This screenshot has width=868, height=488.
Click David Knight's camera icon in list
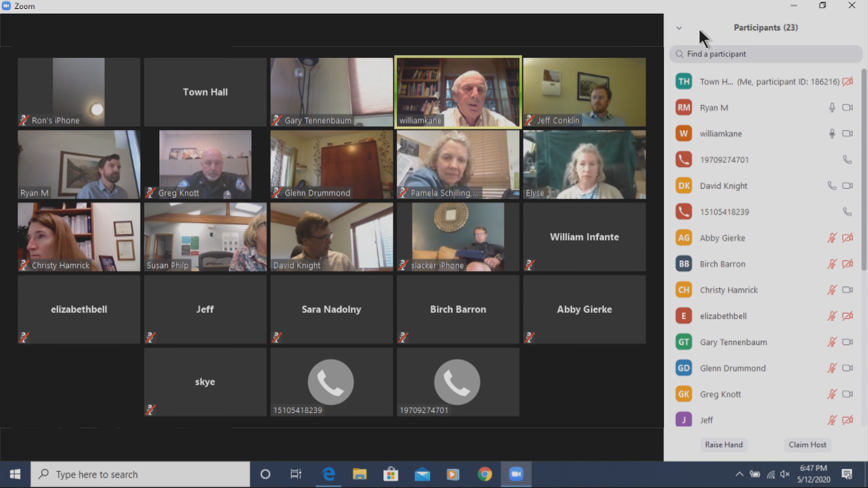tap(848, 186)
